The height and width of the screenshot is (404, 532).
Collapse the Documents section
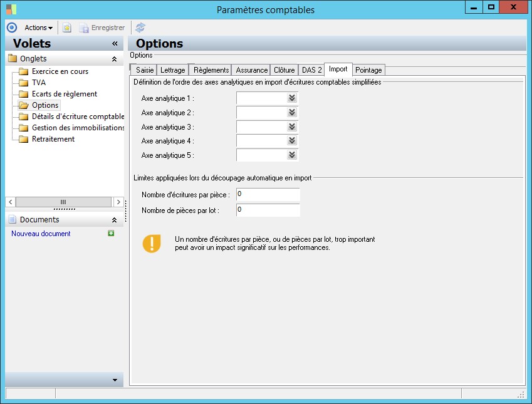click(x=114, y=220)
